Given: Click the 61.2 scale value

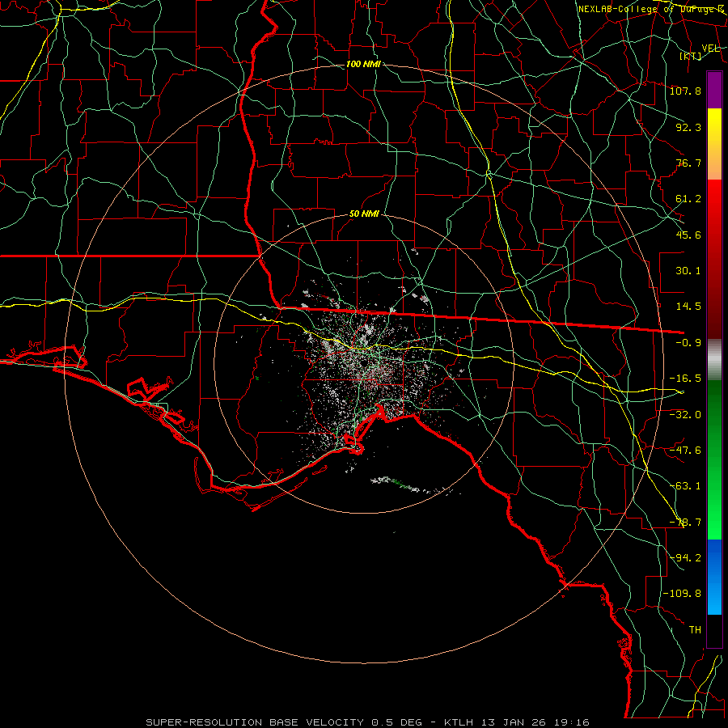Looking at the screenshot, I should click(x=688, y=199).
